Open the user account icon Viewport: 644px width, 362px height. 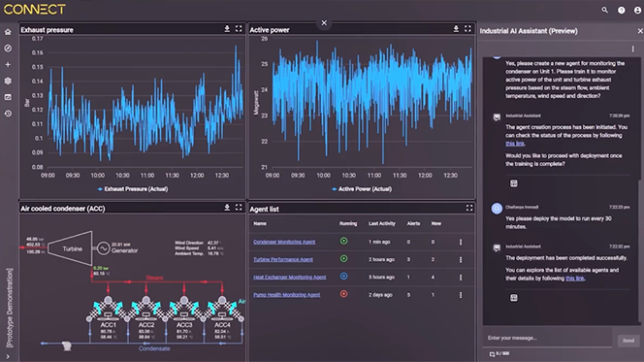coord(637,10)
